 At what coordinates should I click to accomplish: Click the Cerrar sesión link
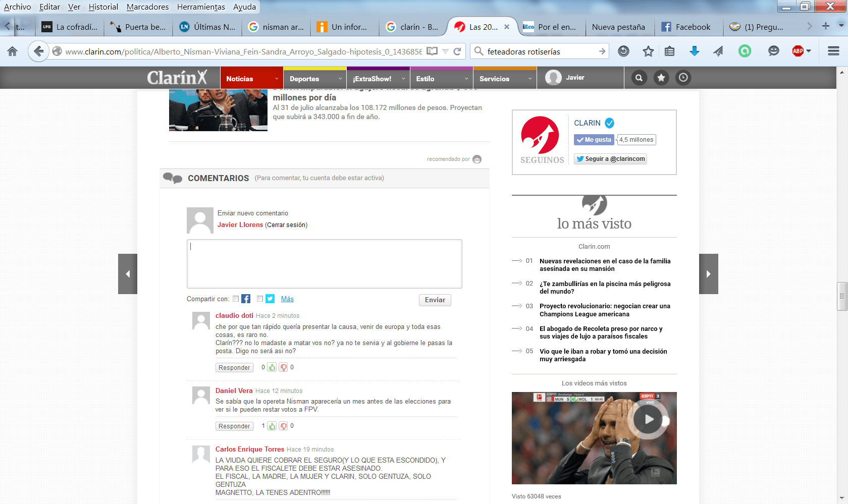coord(286,225)
